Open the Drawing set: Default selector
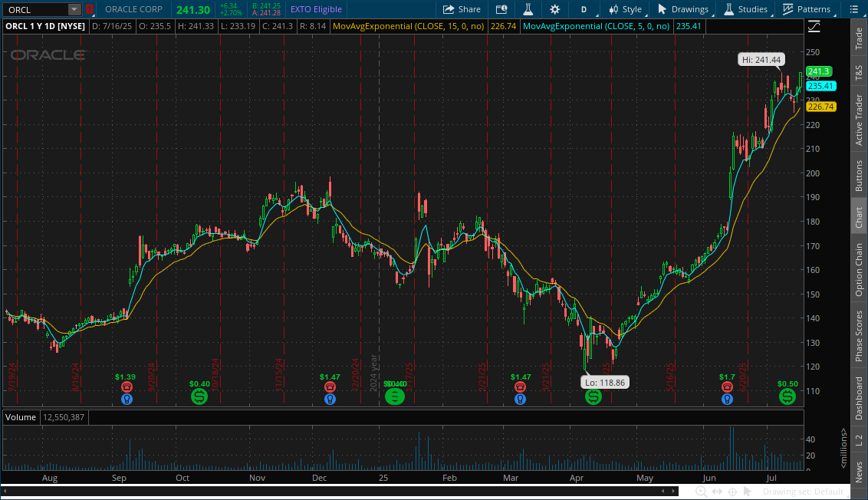Screen dimensions: 868x500 [803, 492]
